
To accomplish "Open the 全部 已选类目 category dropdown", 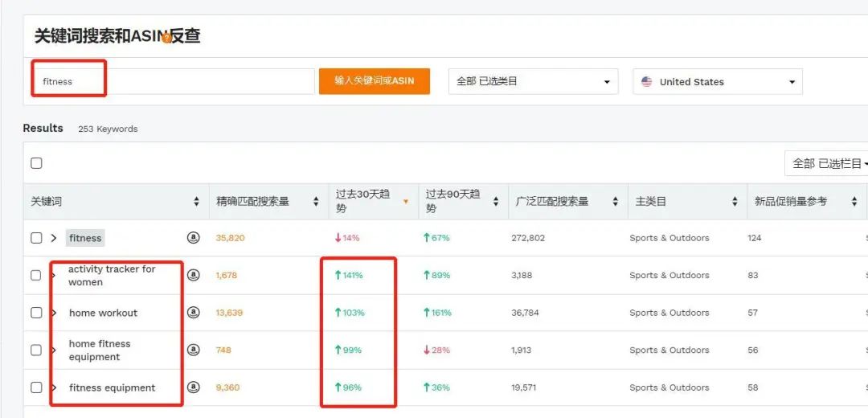I will [533, 81].
